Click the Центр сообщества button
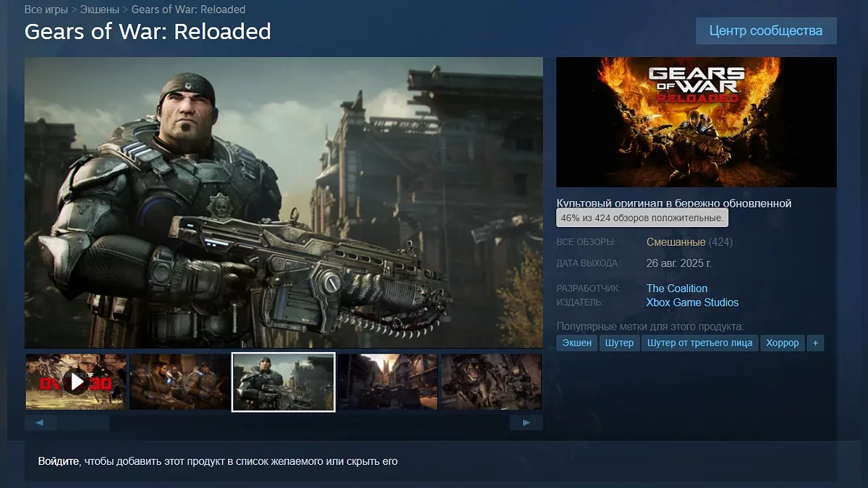 [765, 31]
